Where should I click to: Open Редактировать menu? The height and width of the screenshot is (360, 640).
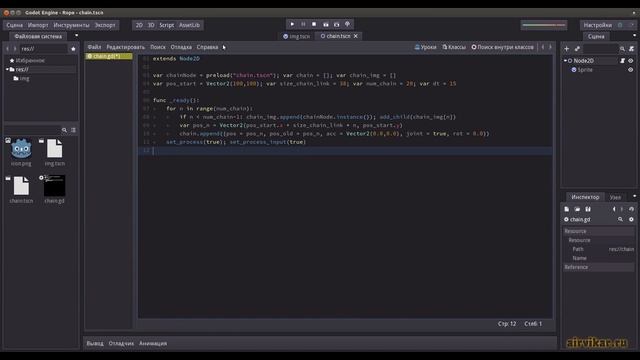[125, 47]
